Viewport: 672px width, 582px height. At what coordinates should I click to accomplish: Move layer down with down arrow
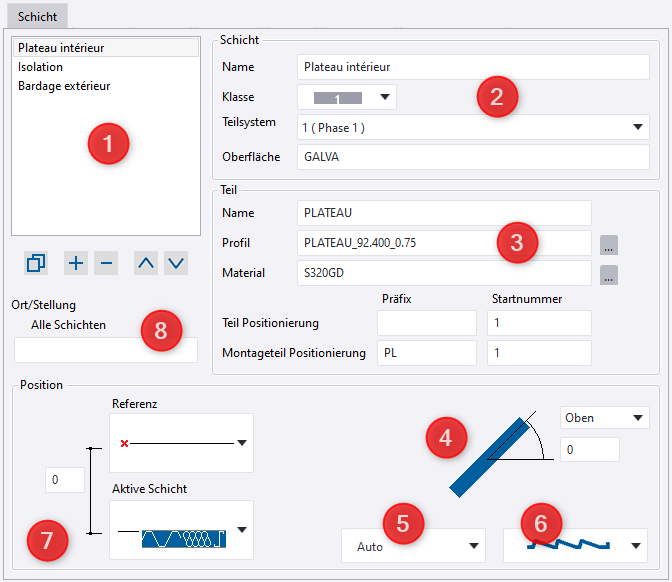click(176, 263)
